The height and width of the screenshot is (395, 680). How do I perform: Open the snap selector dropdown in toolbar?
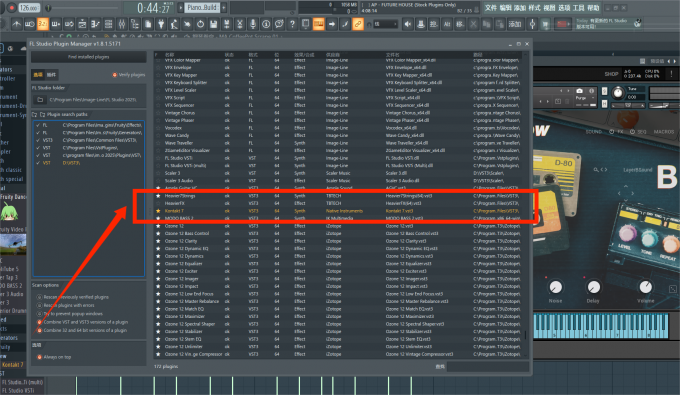coord(385,24)
